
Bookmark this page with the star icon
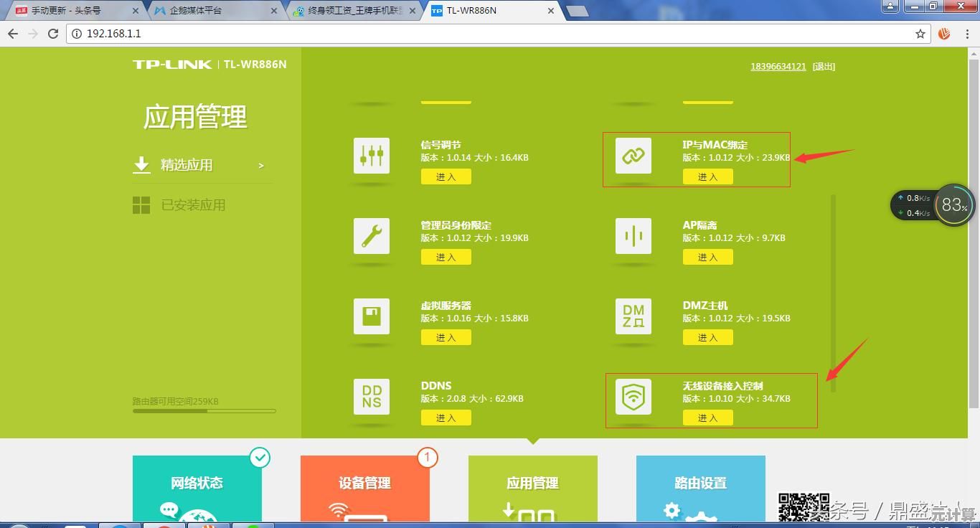click(920, 34)
